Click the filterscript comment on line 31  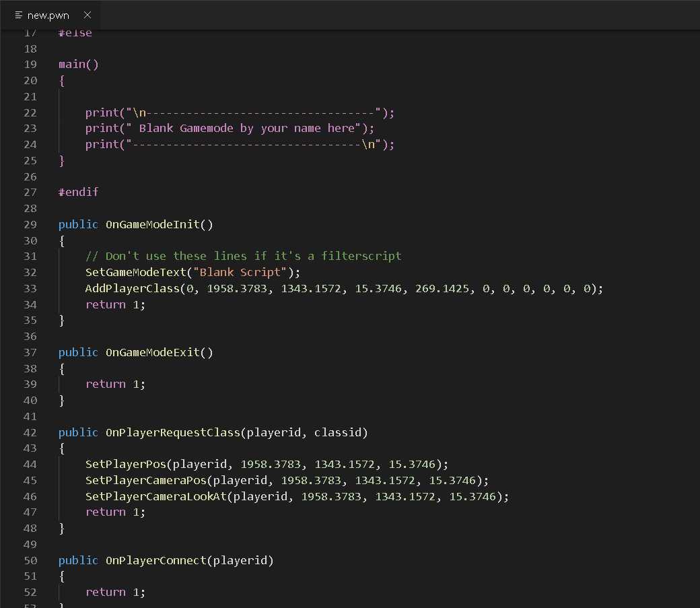(x=243, y=256)
